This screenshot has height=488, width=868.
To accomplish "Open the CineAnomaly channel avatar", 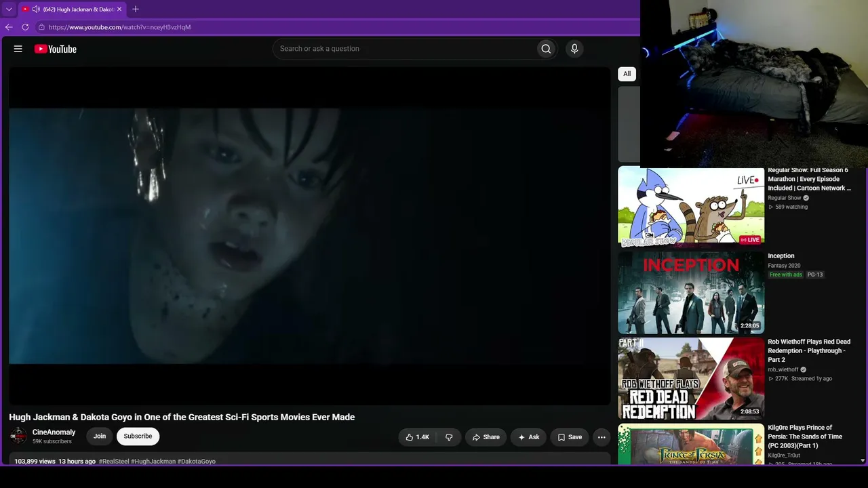I will (x=18, y=436).
